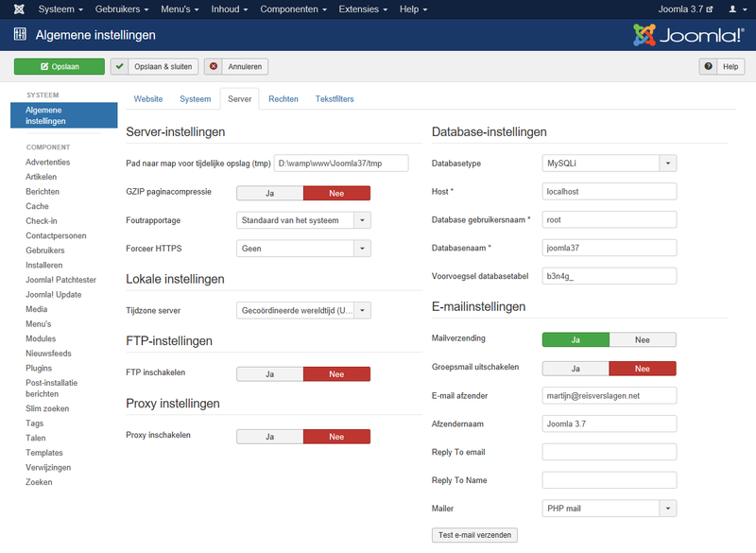756x553 pixels.
Task: Select Nee for Proxy inschakelen
Action: [x=336, y=437]
